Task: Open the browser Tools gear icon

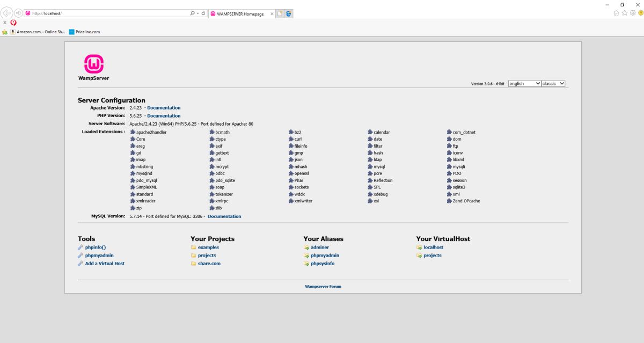Action: click(632, 13)
